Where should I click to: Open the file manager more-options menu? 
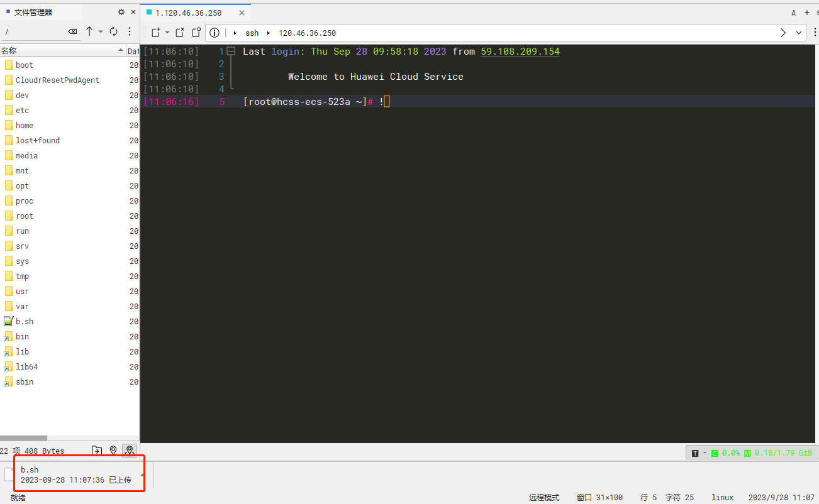tap(130, 31)
